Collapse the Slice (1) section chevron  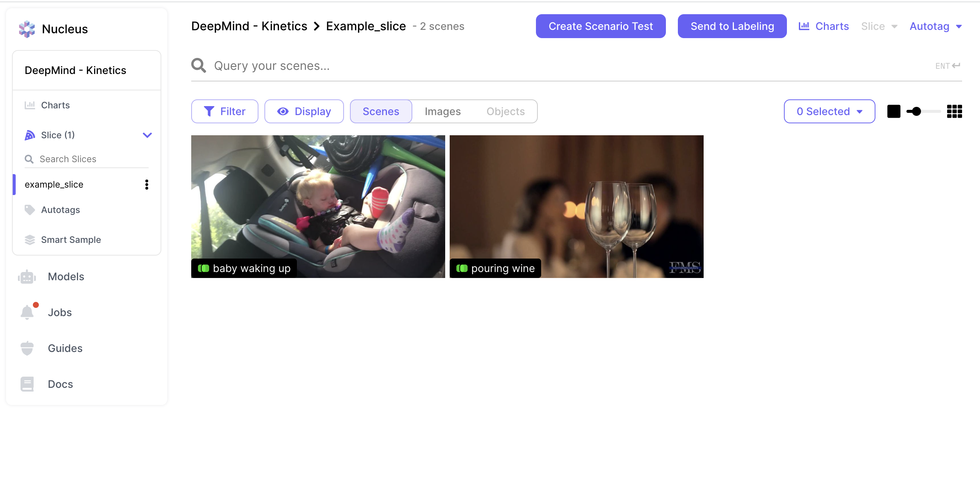tap(147, 135)
